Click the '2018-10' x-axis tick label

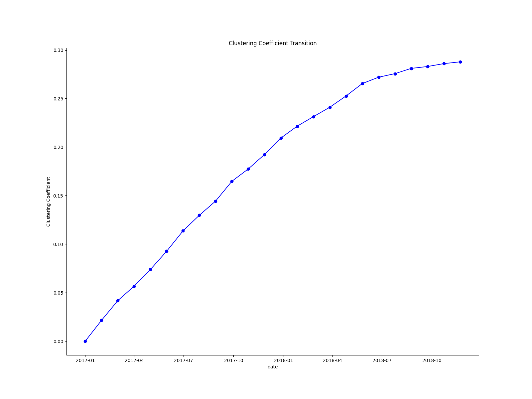coord(432,360)
